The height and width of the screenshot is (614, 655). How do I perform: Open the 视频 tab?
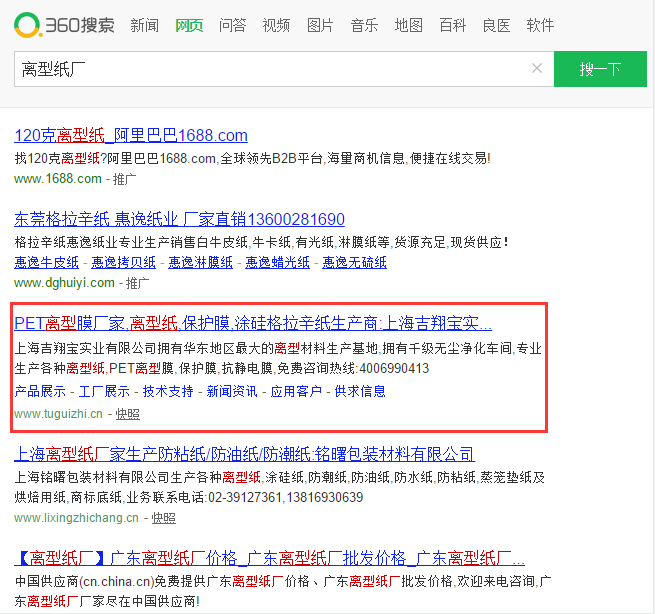(x=276, y=25)
